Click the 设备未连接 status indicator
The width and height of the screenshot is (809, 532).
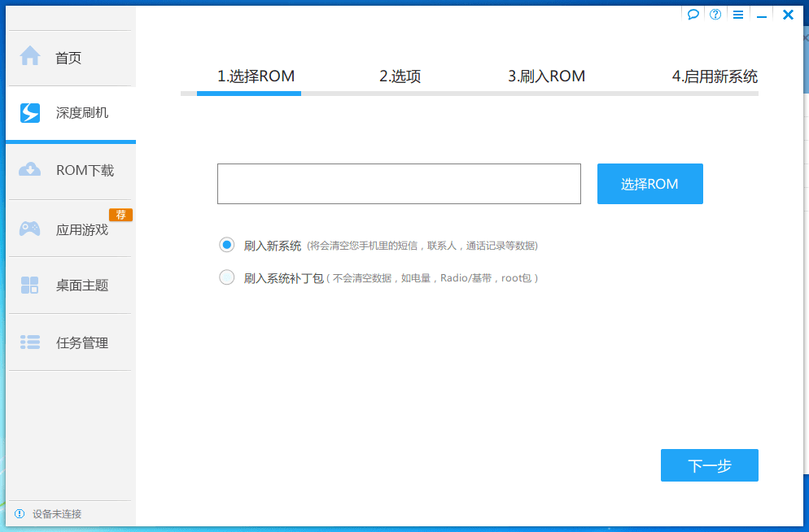pyautogui.click(x=48, y=513)
